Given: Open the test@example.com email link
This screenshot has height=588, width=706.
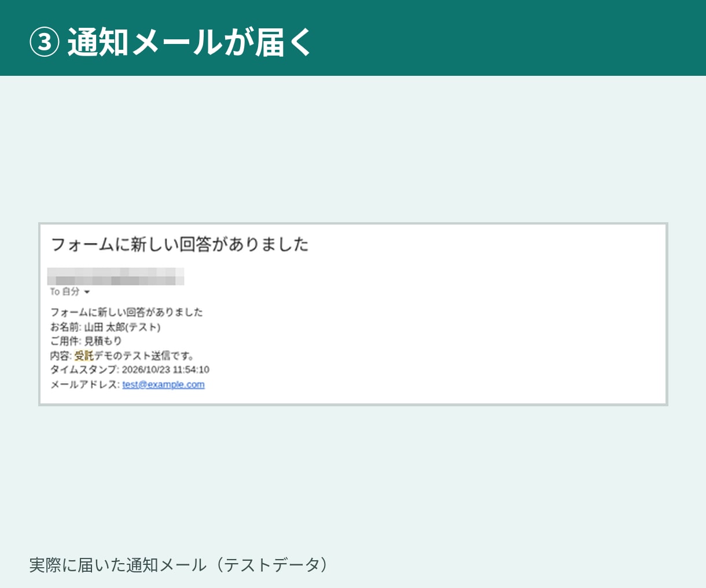Looking at the screenshot, I should tap(163, 384).
